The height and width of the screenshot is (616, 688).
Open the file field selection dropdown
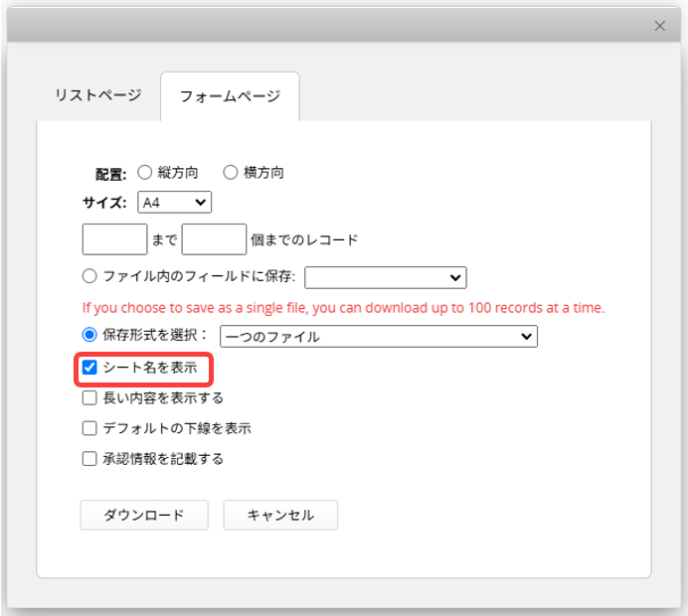coord(386,277)
